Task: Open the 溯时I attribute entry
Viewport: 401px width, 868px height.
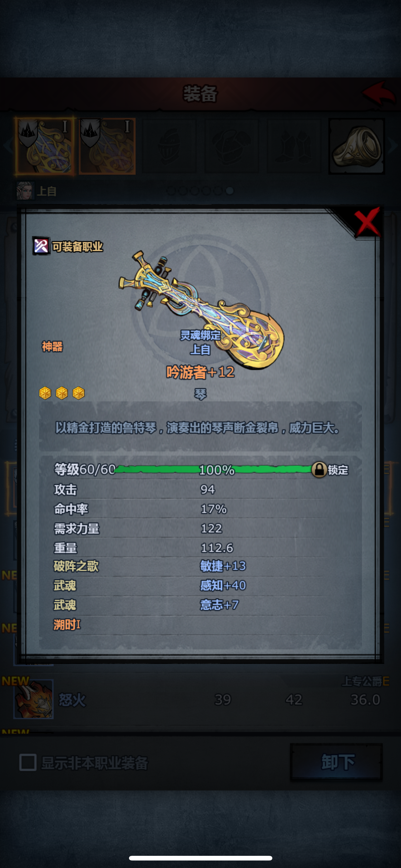Action: click(x=67, y=625)
